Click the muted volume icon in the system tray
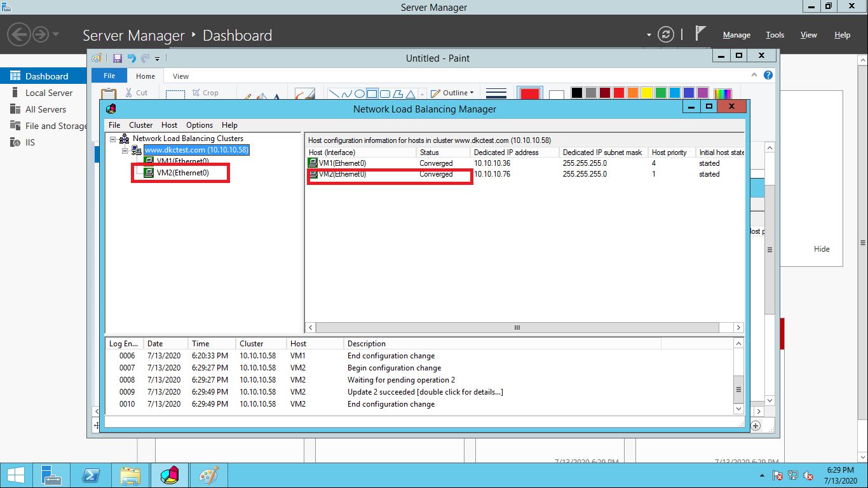868x488 pixels. 809,475
